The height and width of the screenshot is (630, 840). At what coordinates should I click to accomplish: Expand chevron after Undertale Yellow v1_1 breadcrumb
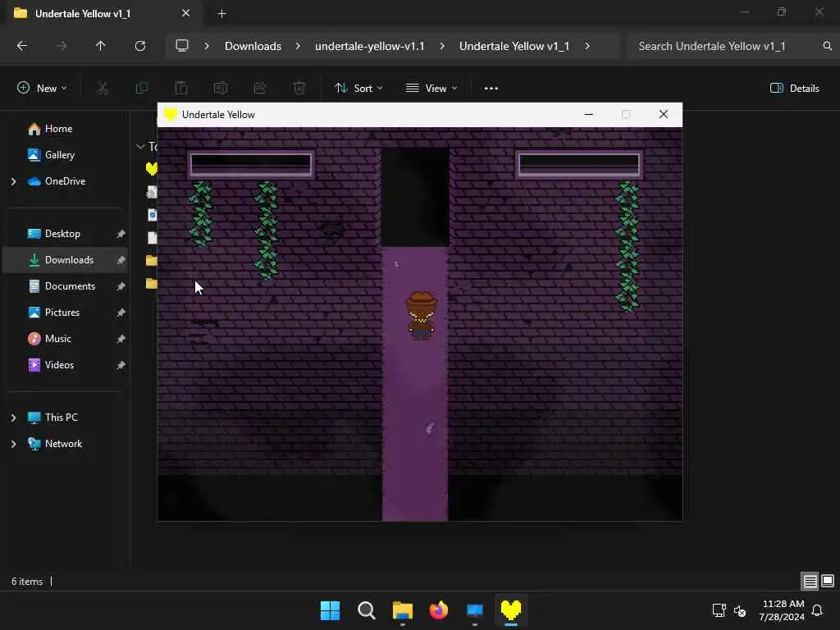coord(587,46)
